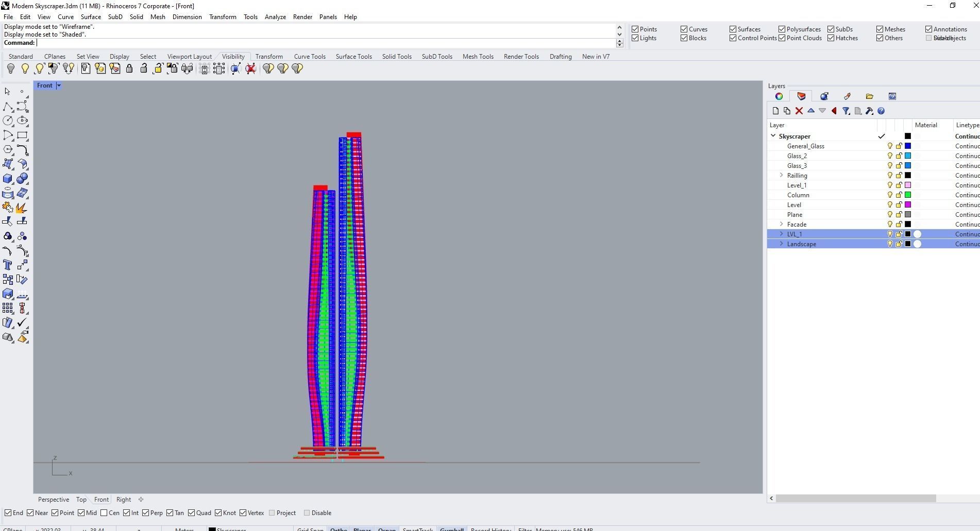Select the Join puzzle-piece tool
This screenshot has width=980, height=531.
tap(8, 207)
